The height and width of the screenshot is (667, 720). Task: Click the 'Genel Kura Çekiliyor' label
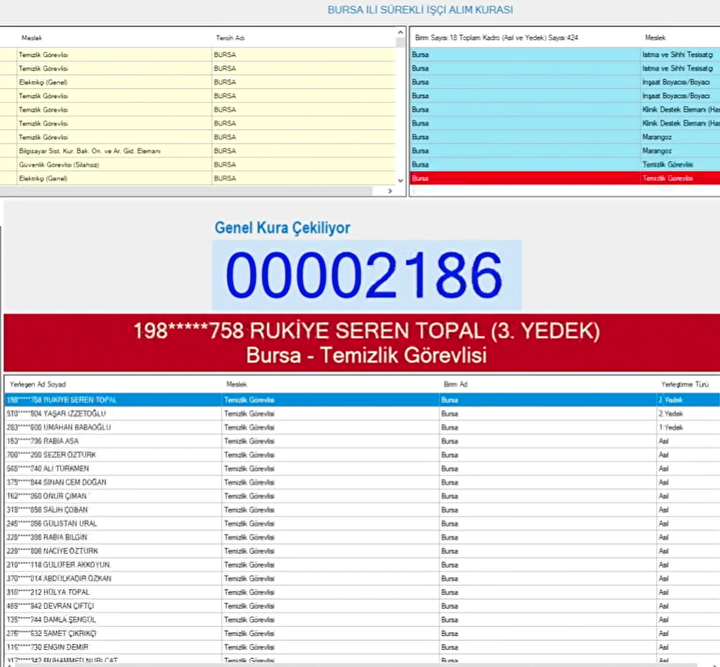pyautogui.click(x=282, y=228)
